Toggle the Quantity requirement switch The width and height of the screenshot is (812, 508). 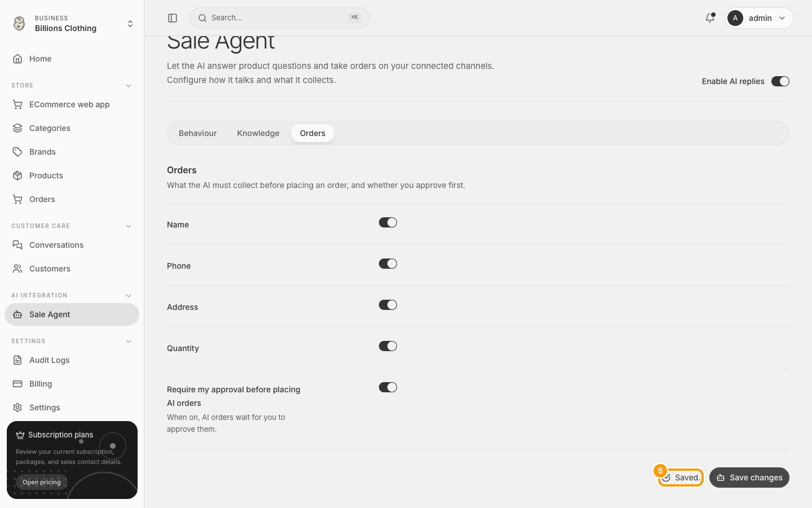pyautogui.click(x=388, y=346)
